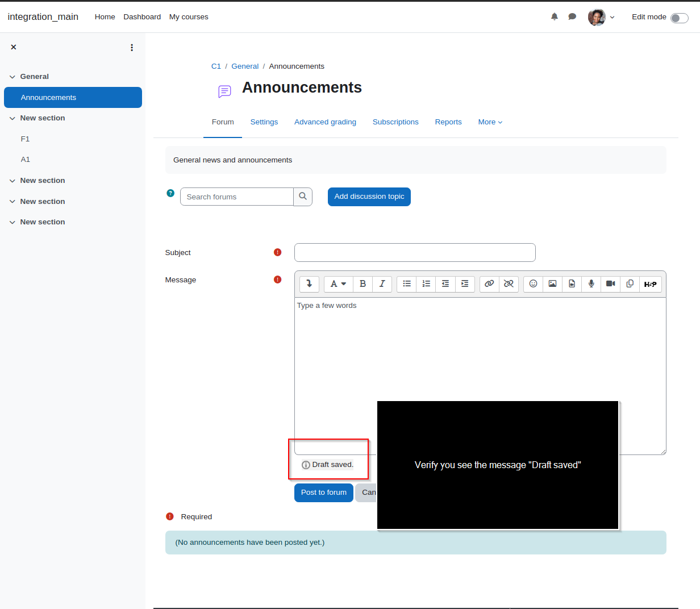Screen dimensions: 700x609
Task: Select Announcements in the course index
Action: click(x=73, y=98)
